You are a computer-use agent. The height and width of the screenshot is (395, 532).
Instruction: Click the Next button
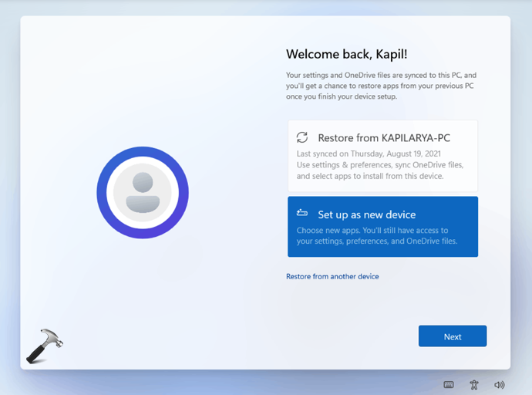(452, 336)
